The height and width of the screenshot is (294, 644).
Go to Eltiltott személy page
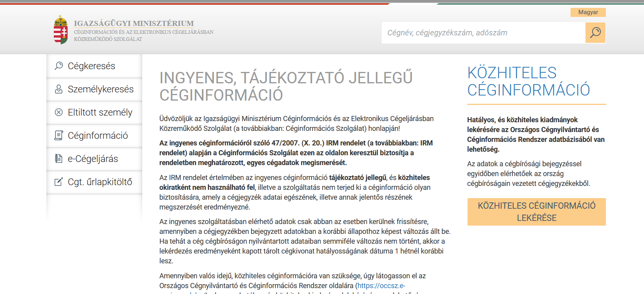[100, 112]
